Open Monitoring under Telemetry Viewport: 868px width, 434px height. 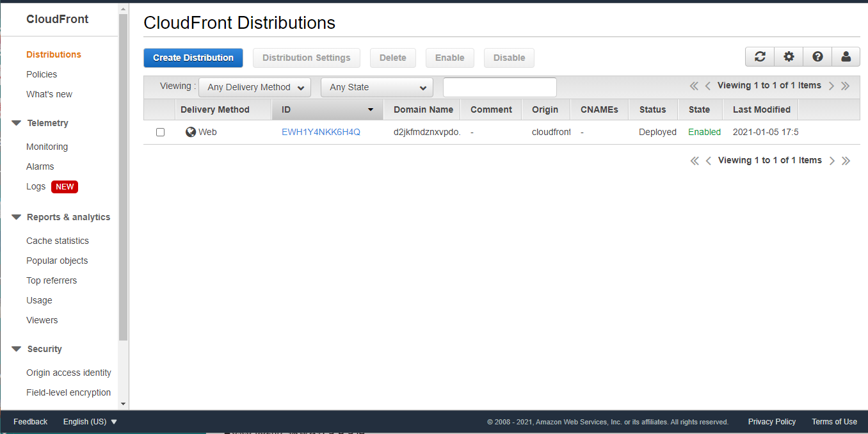47,147
